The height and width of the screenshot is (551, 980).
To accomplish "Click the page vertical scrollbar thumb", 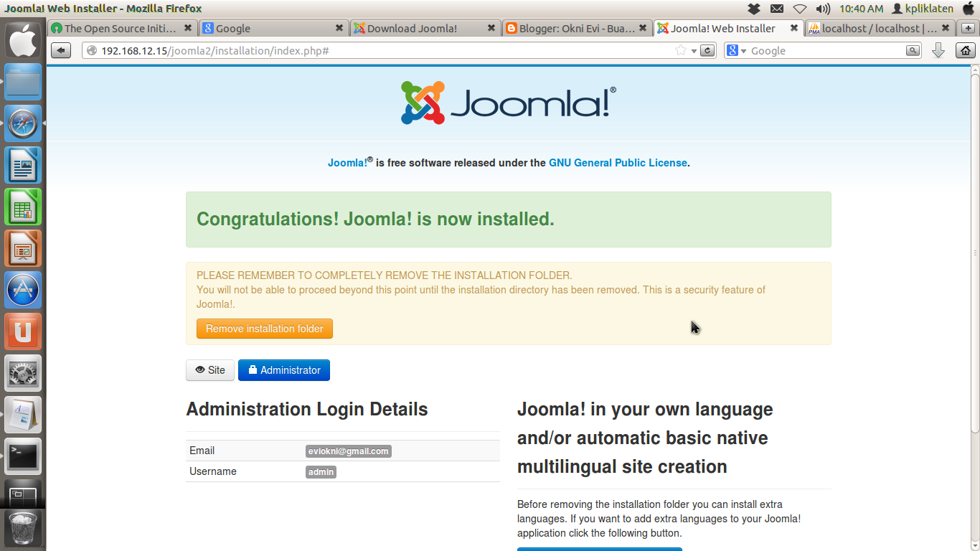I will coord(975,253).
